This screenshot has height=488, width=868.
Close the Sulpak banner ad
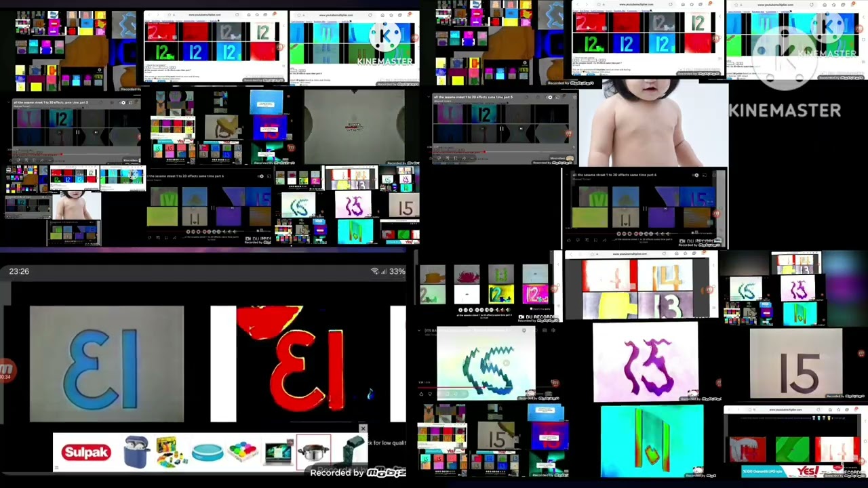coord(363,429)
